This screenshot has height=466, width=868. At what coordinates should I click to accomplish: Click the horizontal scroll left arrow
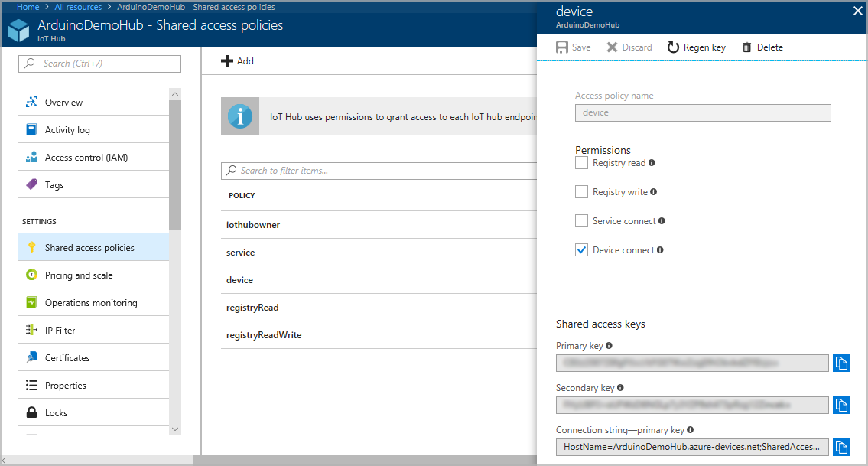(4, 461)
